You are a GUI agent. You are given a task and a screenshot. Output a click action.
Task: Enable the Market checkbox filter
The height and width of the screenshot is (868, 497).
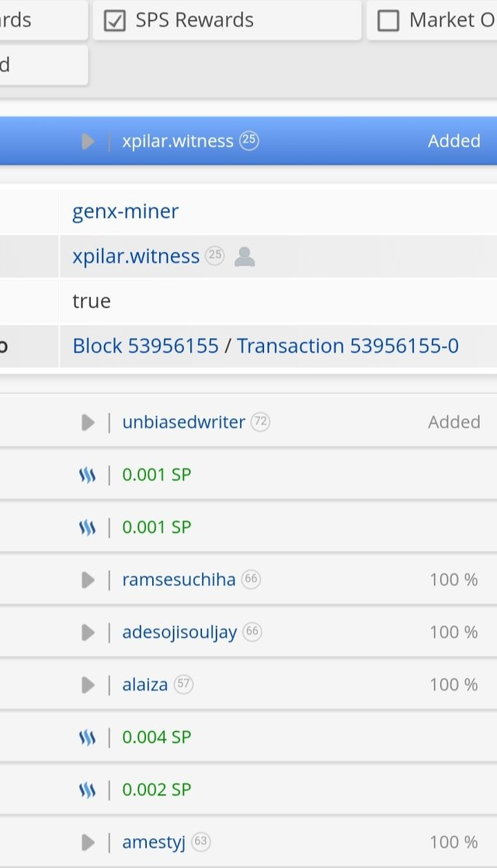point(388,21)
